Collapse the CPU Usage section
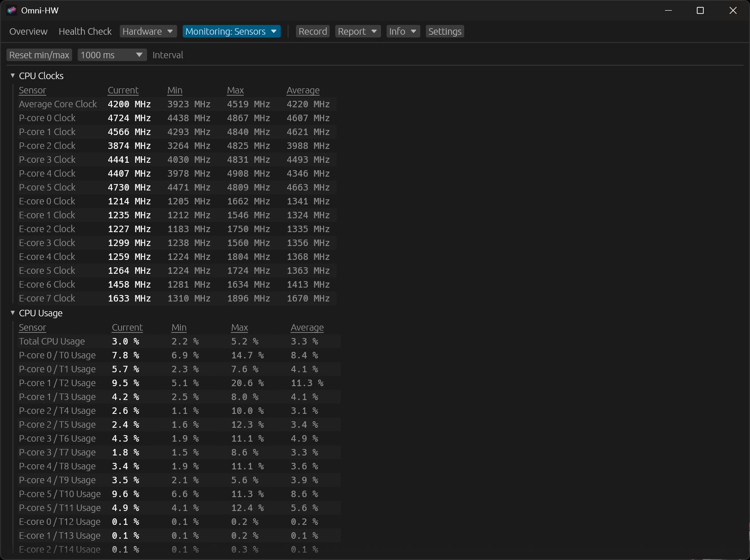 (12, 313)
